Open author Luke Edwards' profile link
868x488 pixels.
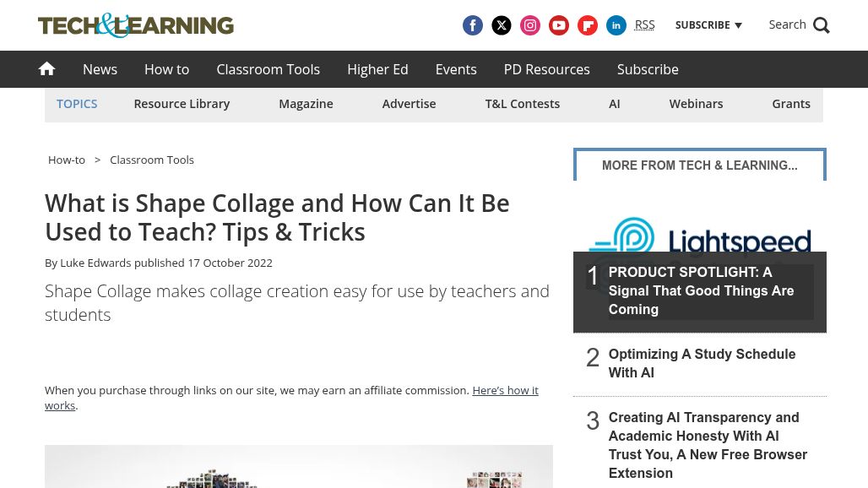(x=95, y=263)
